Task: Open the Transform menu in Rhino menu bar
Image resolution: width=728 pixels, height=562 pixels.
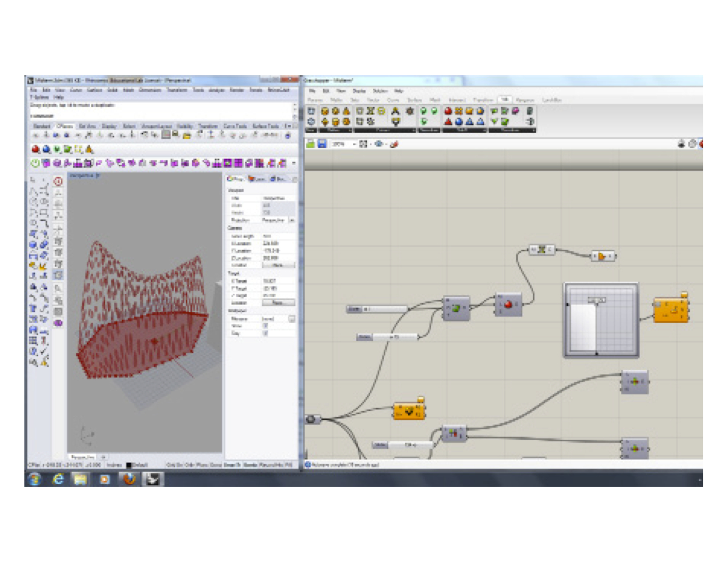Action: click(177, 89)
